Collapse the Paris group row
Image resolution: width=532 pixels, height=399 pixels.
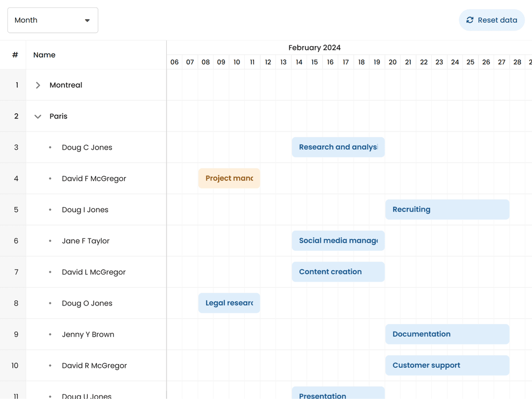pyautogui.click(x=38, y=116)
